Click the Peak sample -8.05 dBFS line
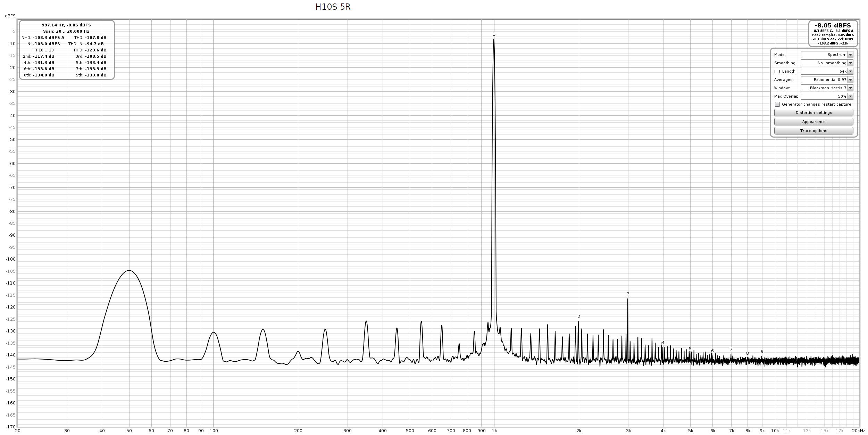868x435 pixels. [x=833, y=35]
